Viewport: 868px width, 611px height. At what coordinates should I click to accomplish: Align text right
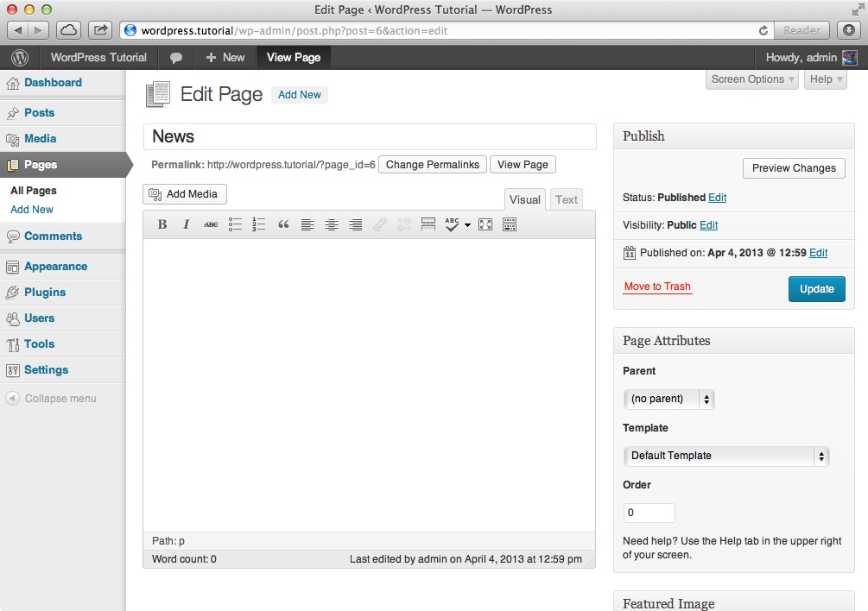pos(355,224)
